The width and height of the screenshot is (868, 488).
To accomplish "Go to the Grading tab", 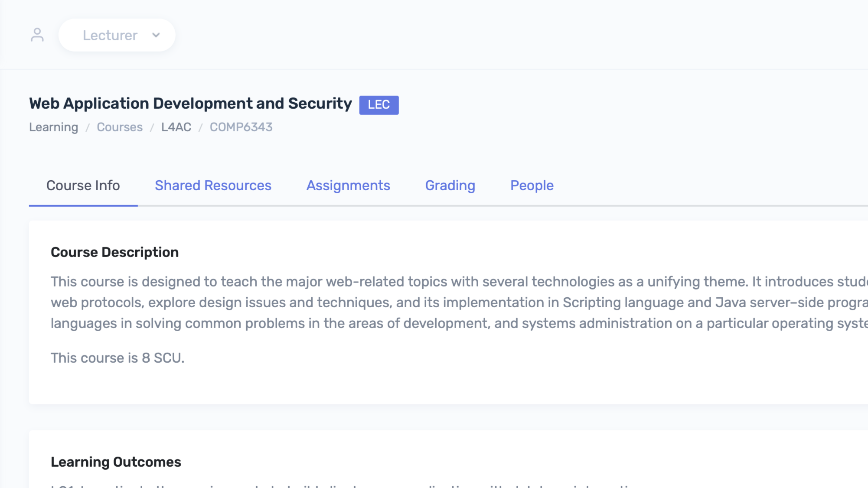I will [450, 185].
